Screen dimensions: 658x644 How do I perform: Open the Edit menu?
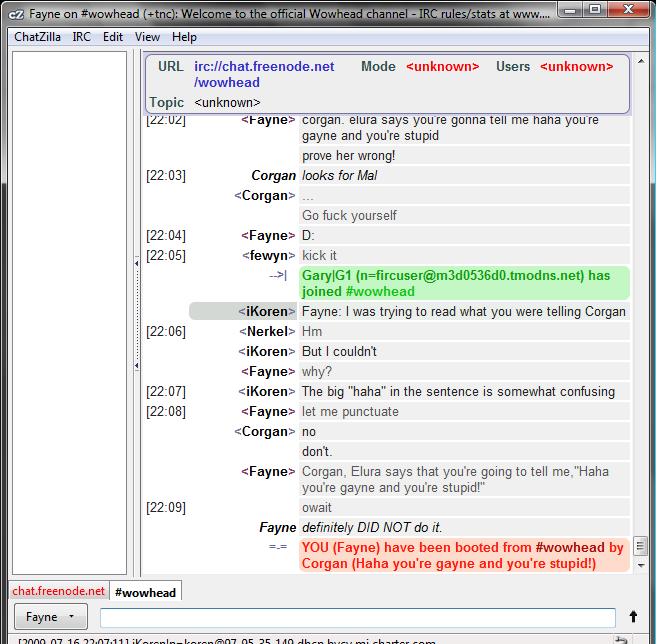113,37
